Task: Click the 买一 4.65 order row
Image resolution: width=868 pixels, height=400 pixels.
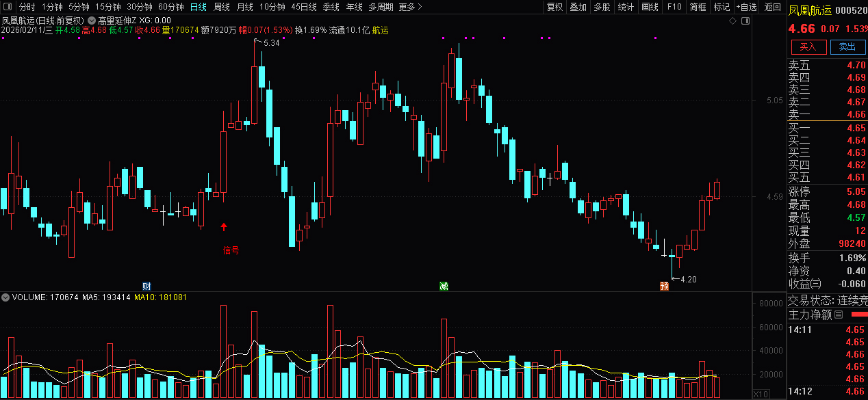Action: (x=827, y=128)
